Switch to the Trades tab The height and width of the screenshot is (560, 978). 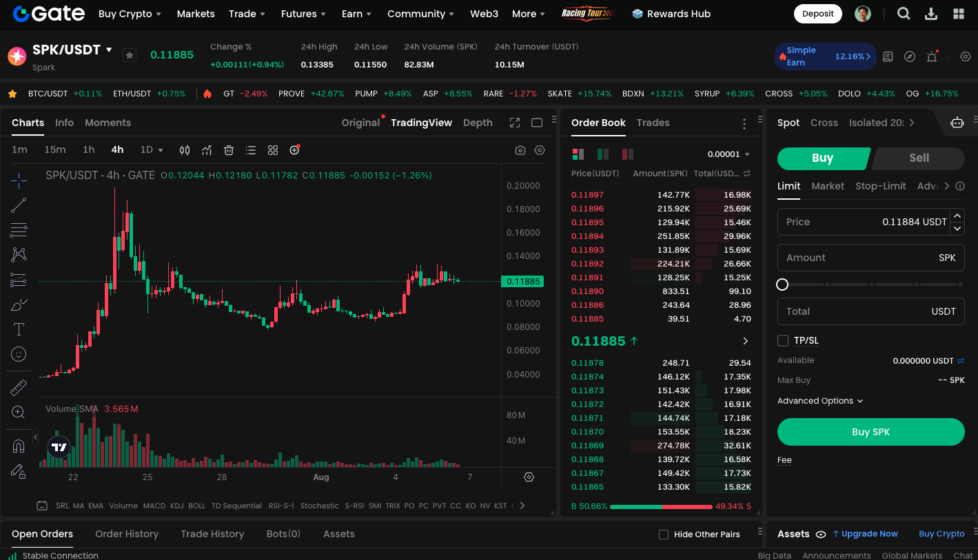(653, 123)
